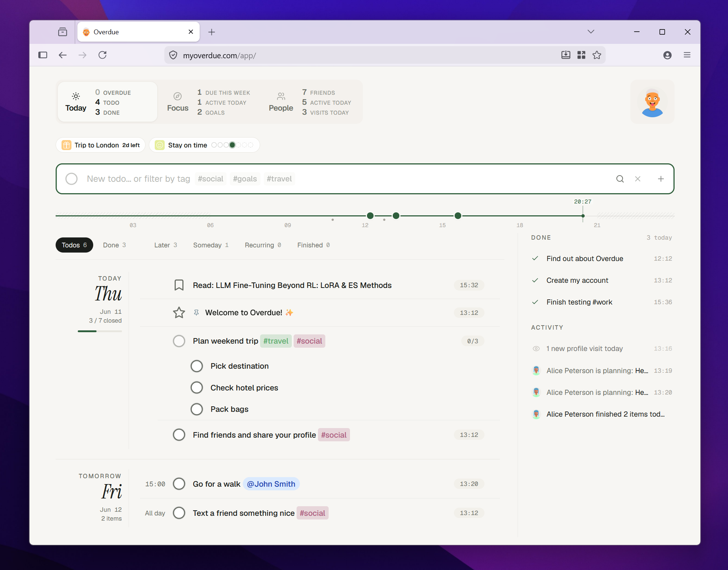Close the Overdue browser tab
The image size is (728, 570).
point(191,32)
